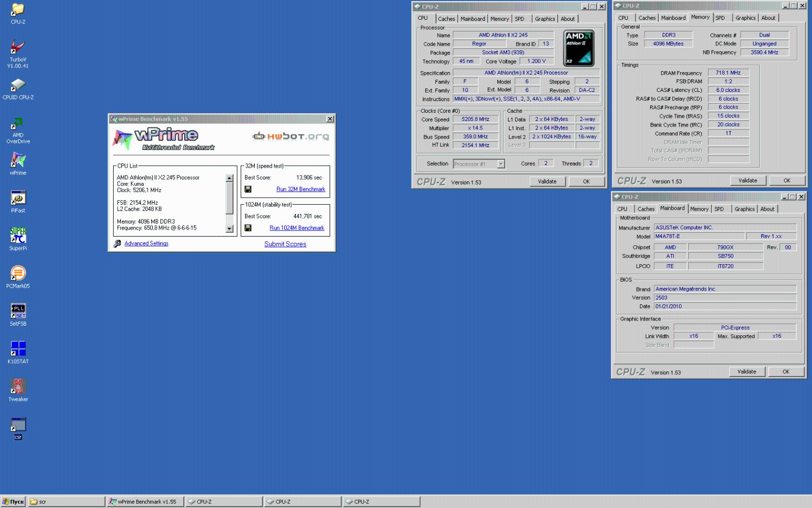Click Run 32M Benchmark link
Viewport: 812px width, 508px height.
(x=300, y=189)
